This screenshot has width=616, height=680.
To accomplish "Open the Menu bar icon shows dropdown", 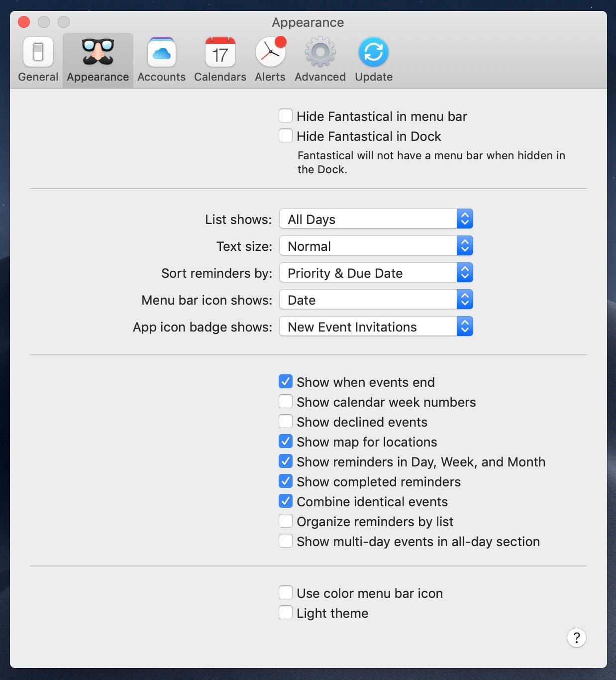I will [x=376, y=300].
